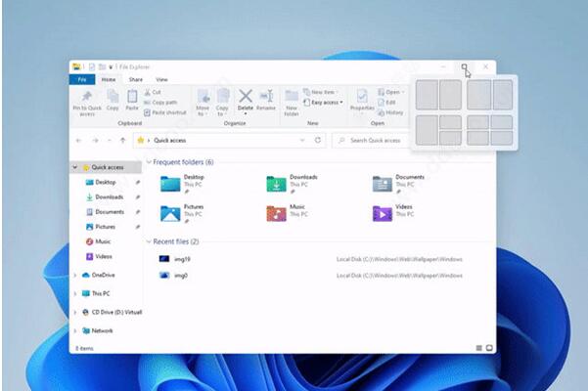The image size is (588, 391).
Task: Click the Back navigation arrow
Action: pyautogui.click(x=78, y=141)
